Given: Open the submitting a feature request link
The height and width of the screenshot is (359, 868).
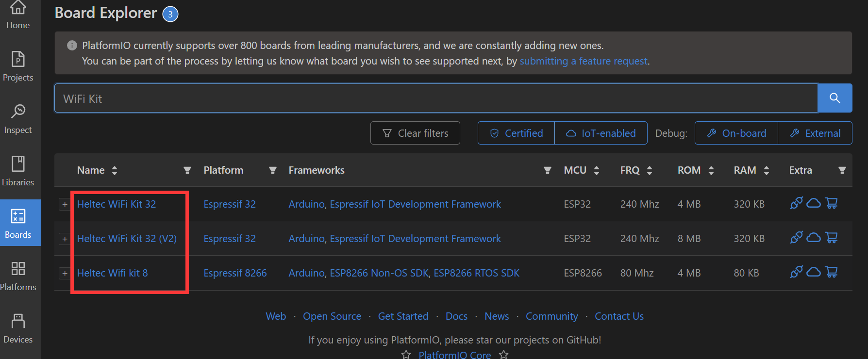Looking at the screenshot, I should pyautogui.click(x=584, y=61).
